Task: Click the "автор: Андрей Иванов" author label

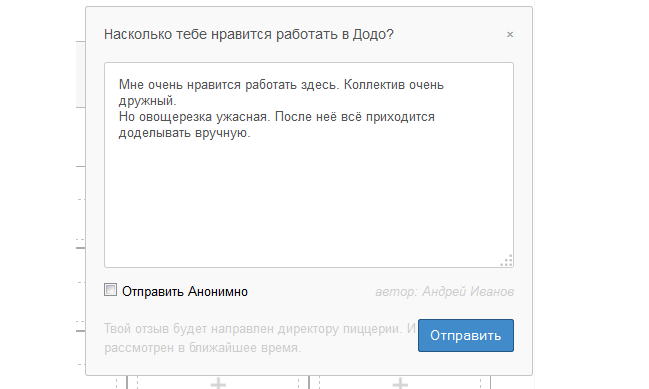Action: [445, 292]
